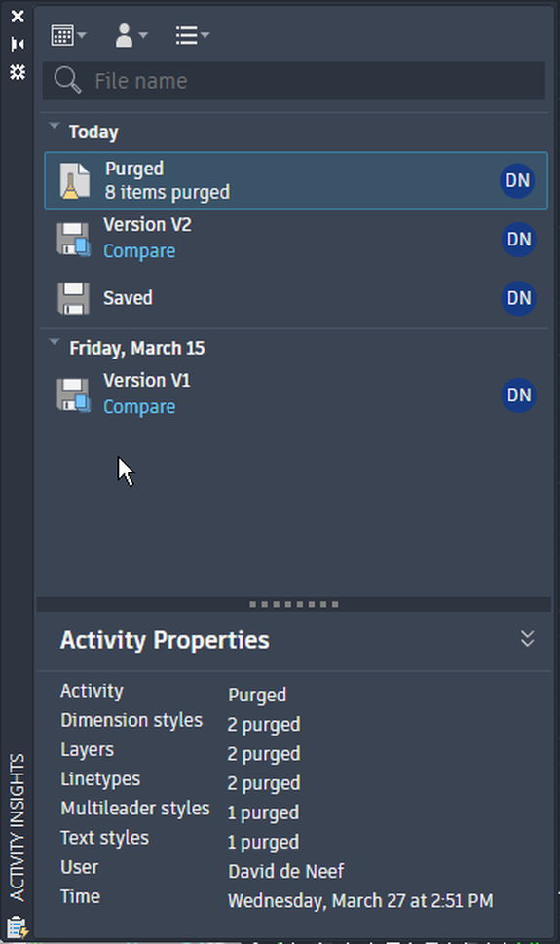Select the Purged activity broom icon
The width and height of the screenshot is (560, 944).
pos(74,180)
